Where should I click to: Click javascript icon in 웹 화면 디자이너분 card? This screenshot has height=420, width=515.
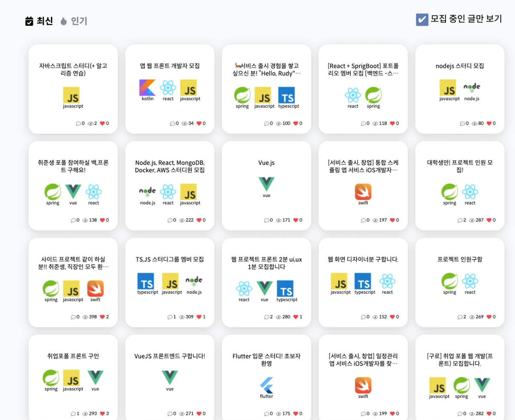pyautogui.click(x=339, y=281)
